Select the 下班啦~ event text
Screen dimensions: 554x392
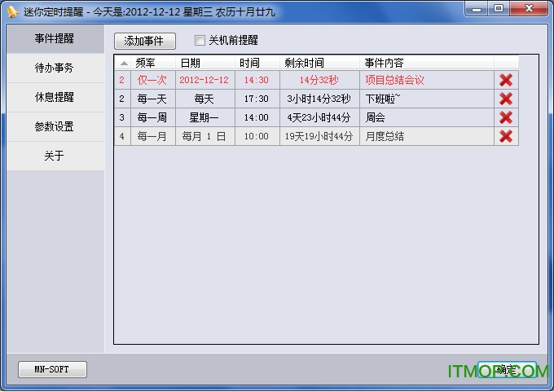click(x=383, y=99)
